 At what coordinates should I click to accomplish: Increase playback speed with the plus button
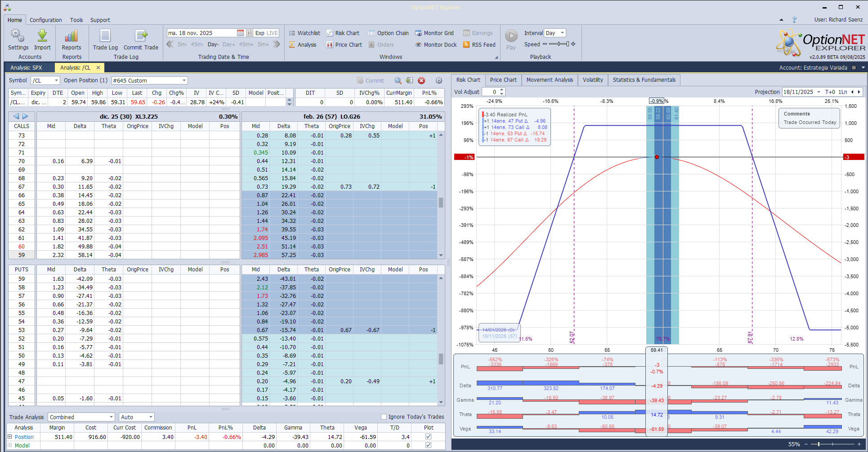[573, 44]
